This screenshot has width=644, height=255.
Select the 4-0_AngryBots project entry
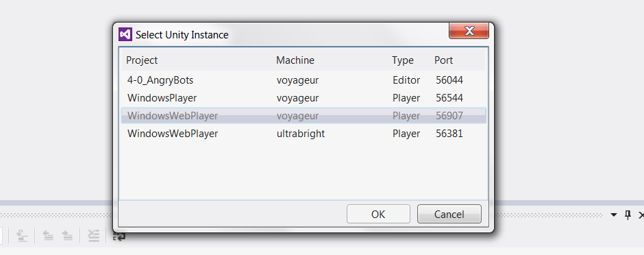[x=160, y=80]
